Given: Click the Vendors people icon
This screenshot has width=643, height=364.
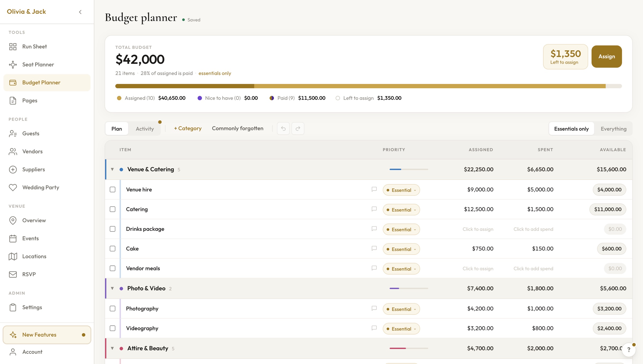Looking at the screenshot, I should [13, 151].
